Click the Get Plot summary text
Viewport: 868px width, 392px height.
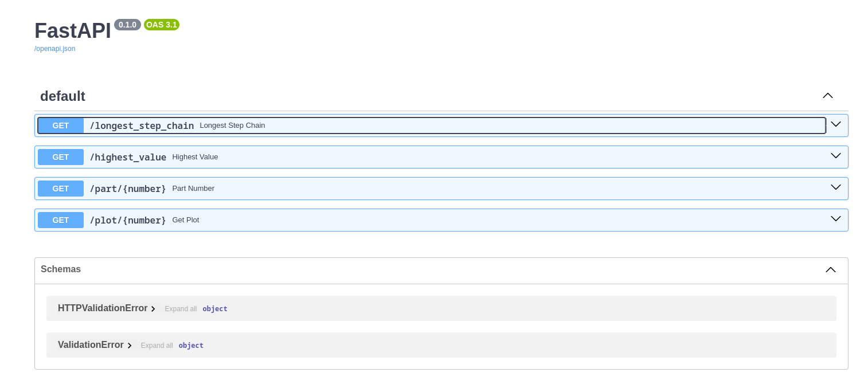[186, 220]
